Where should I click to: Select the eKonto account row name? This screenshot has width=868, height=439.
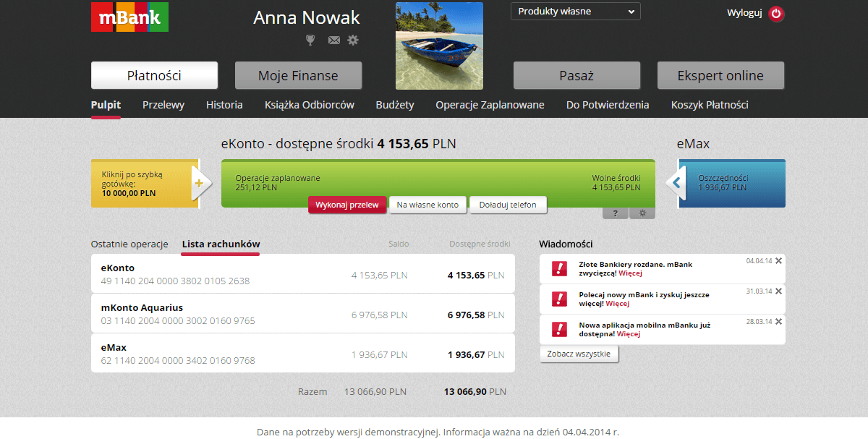[x=118, y=268]
